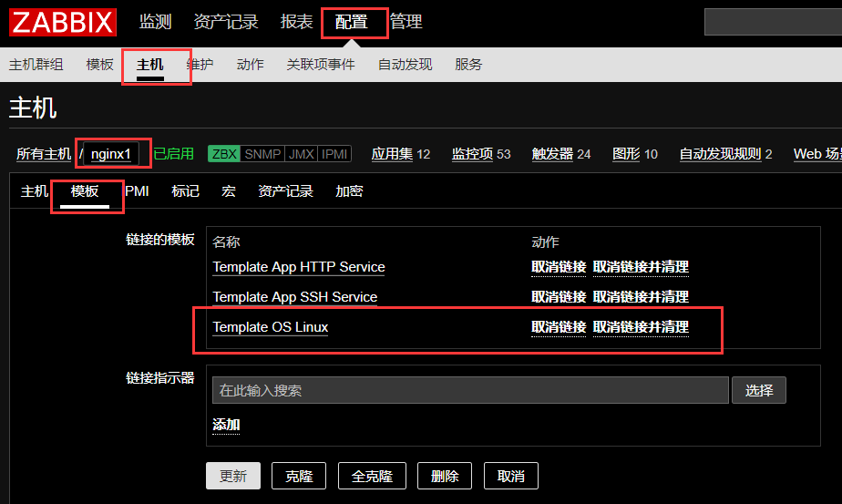Image resolution: width=842 pixels, height=504 pixels.
Task: Open the 监测 top menu
Action: tap(155, 22)
